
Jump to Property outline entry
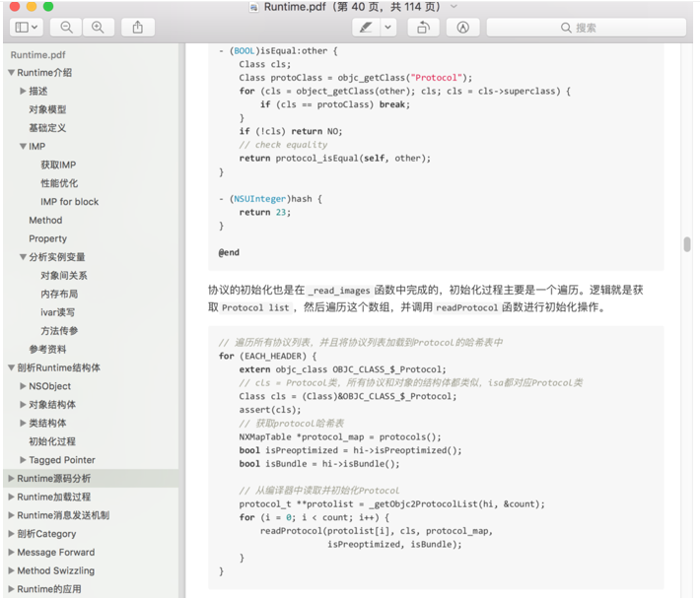[x=47, y=238]
